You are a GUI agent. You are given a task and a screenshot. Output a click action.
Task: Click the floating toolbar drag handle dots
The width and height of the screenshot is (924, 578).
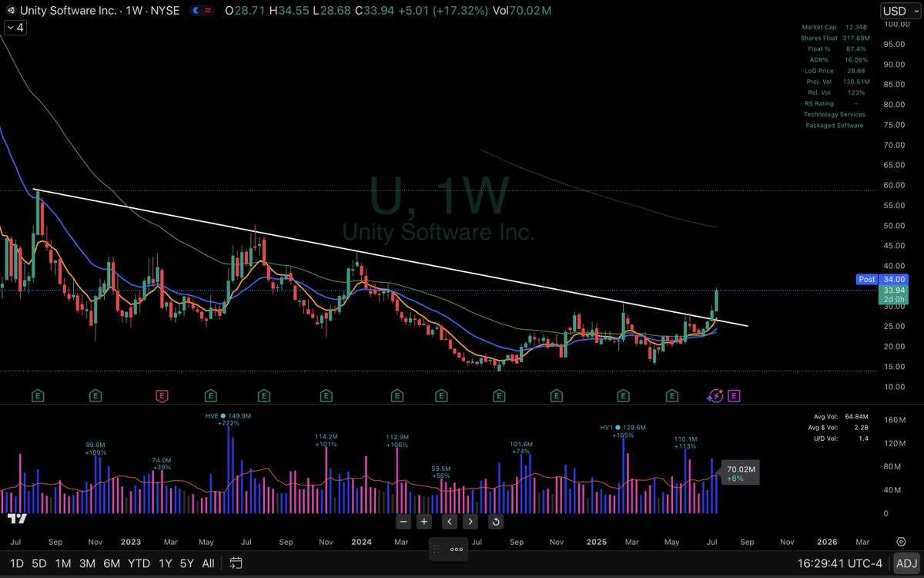point(437,549)
